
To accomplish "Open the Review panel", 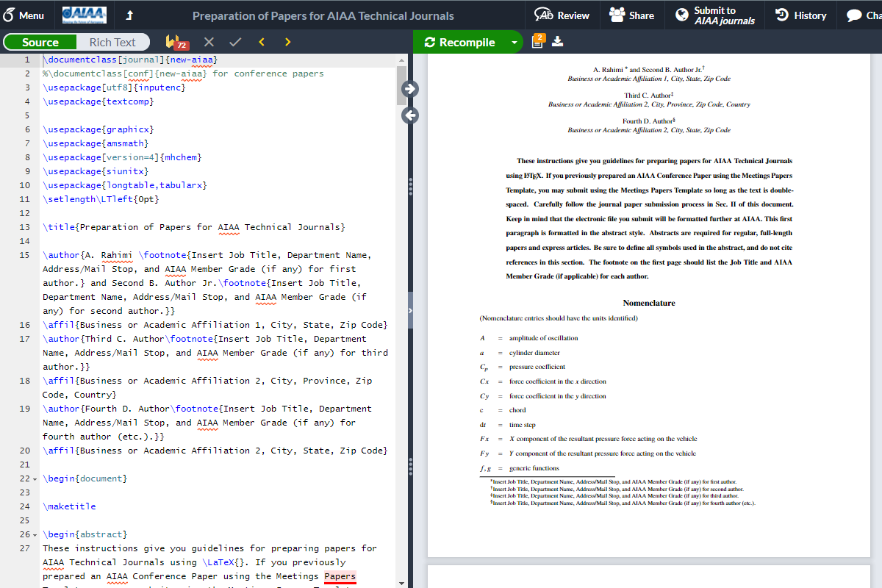I will coord(562,15).
